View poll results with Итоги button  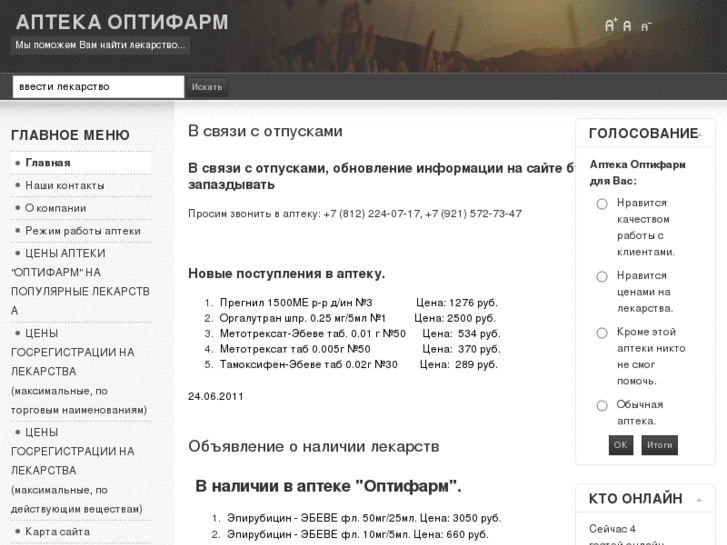659,445
